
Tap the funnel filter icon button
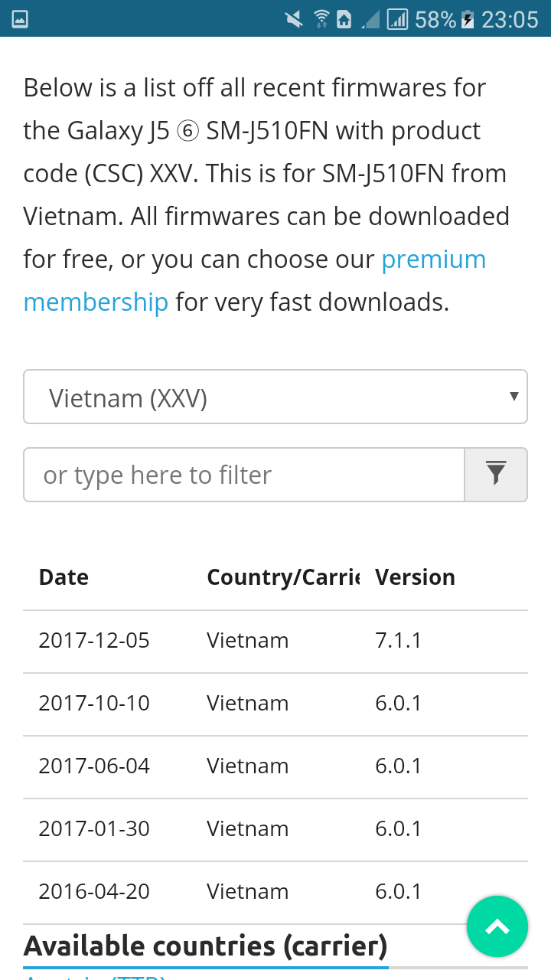click(496, 475)
